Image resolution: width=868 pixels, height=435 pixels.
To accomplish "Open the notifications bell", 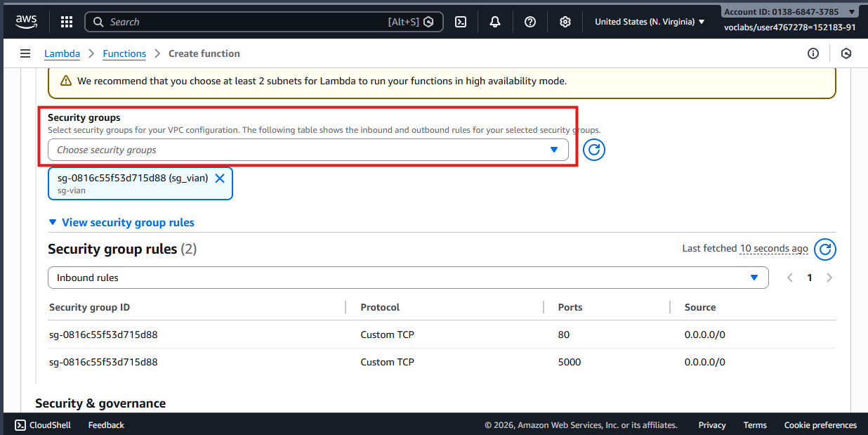I will click(495, 21).
